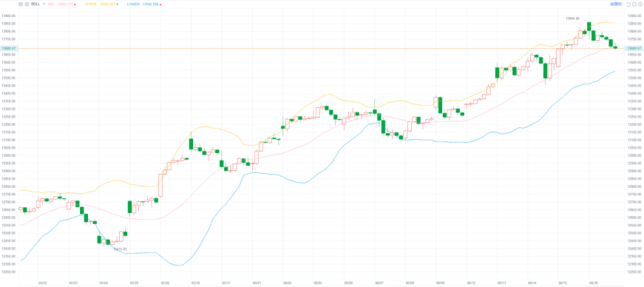The image size is (644, 287).
Task: Click the 06/07 date label
Action: [x=379, y=283]
